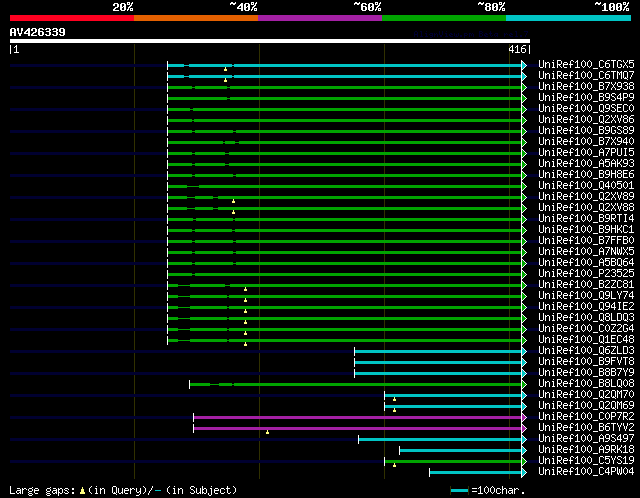This screenshot has height=498, width=640.
Task: Click the UniRef100_B8LQ08 label
Action: click(586, 384)
